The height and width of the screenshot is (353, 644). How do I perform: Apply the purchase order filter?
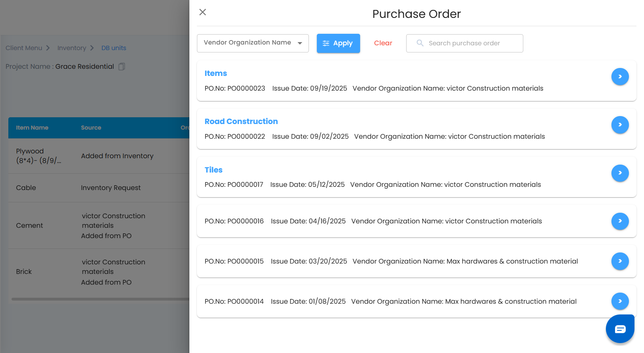click(x=338, y=43)
